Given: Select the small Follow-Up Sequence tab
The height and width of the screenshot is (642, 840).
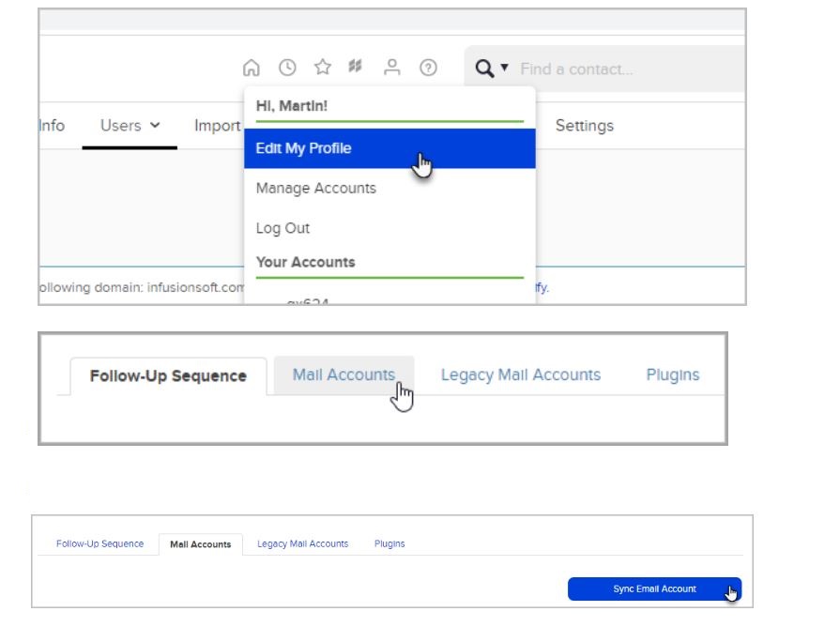Looking at the screenshot, I should pyautogui.click(x=99, y=544).
